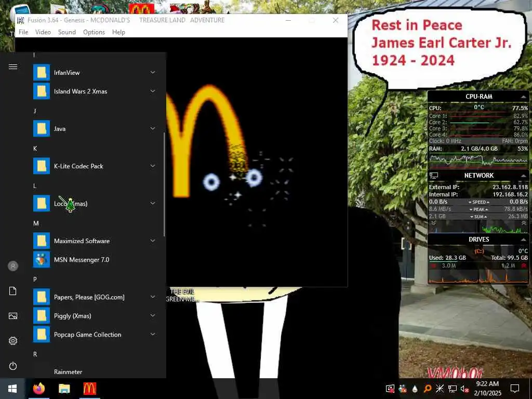Open Documents icon in Start menu sidebar

pos(13,291)
